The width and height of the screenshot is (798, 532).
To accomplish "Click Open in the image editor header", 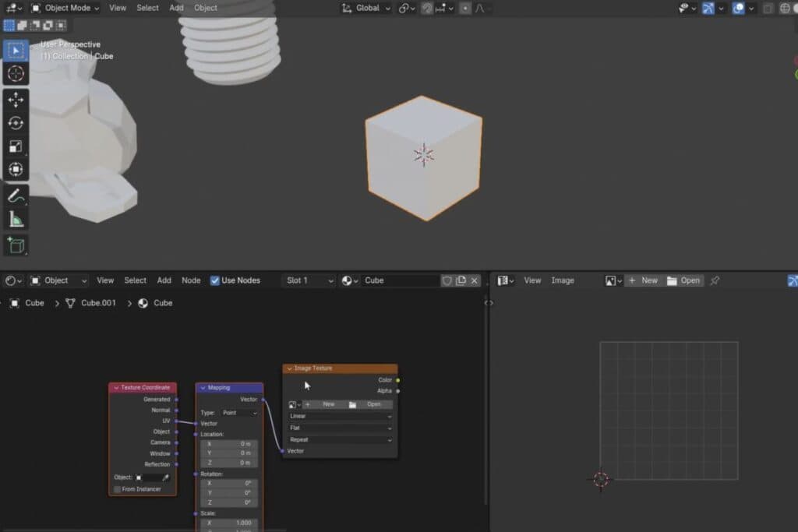I will pyautogui.click(x=683, y=280).
